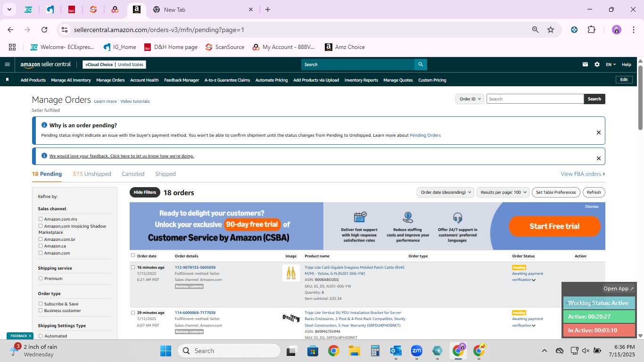The height and width of the screenshot is (362, 644).
Task: Switch to the 373 Unshipped tab
Action: [92, 174]
